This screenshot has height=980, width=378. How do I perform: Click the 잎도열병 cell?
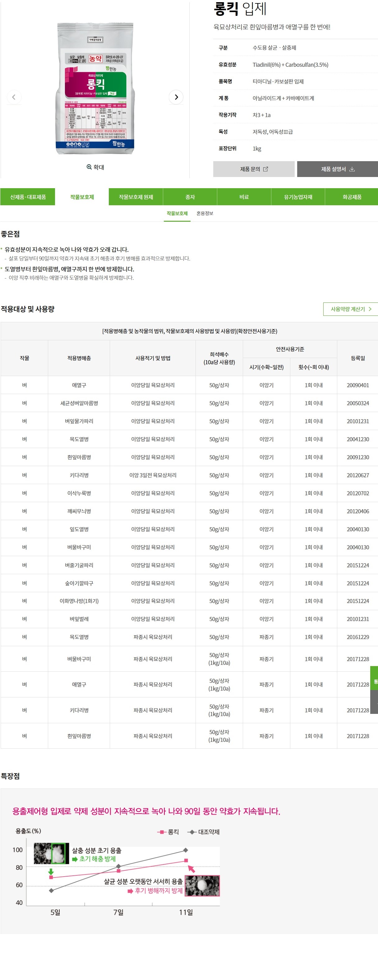click(79, 529)
